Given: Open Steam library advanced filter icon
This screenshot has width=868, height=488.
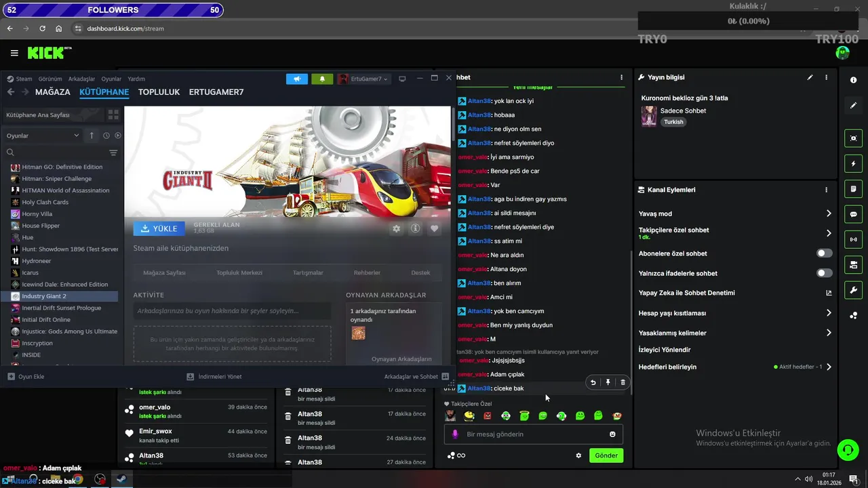Looking at the screenshot, I should tap(113, 152).
